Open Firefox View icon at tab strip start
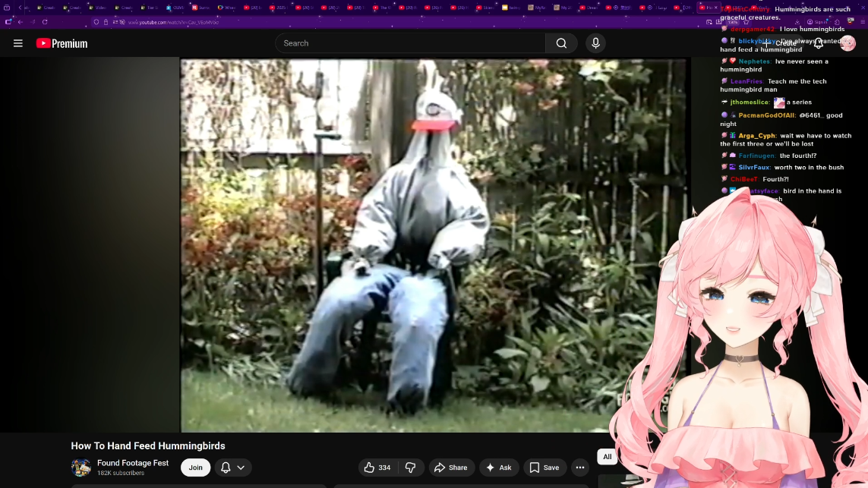Image resolution: width=868 pixels, height=488 pixels. pyautogui.click(x=7, y=7)
